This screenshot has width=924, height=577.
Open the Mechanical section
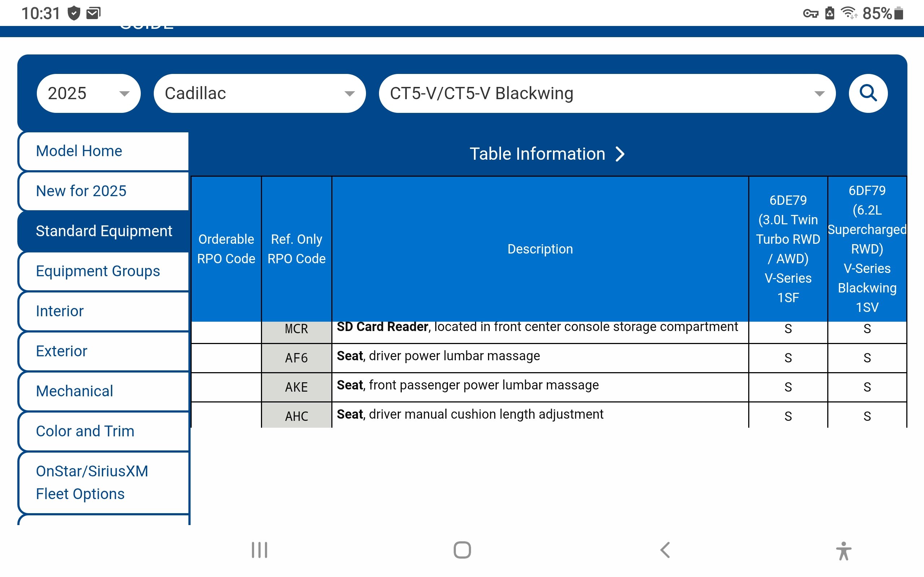coord(103,391)
